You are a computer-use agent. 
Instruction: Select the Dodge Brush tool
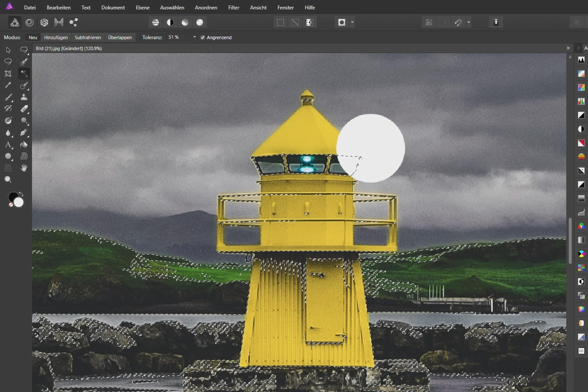[24, 121]
